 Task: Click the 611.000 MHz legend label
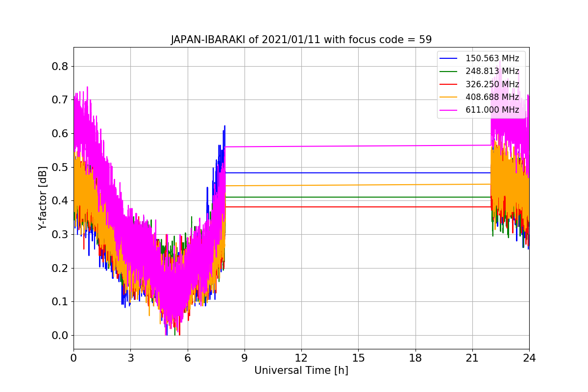pyautogui.click(x=492, y=110)
